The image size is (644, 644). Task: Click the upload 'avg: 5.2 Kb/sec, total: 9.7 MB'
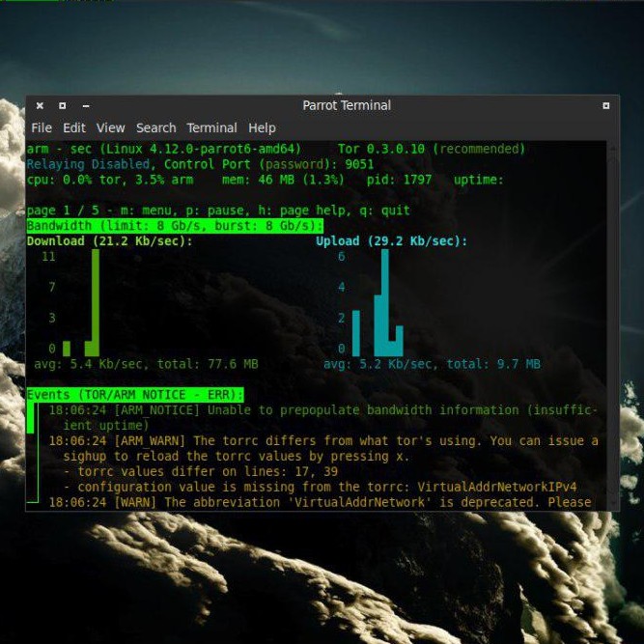[x=432, y=364]
